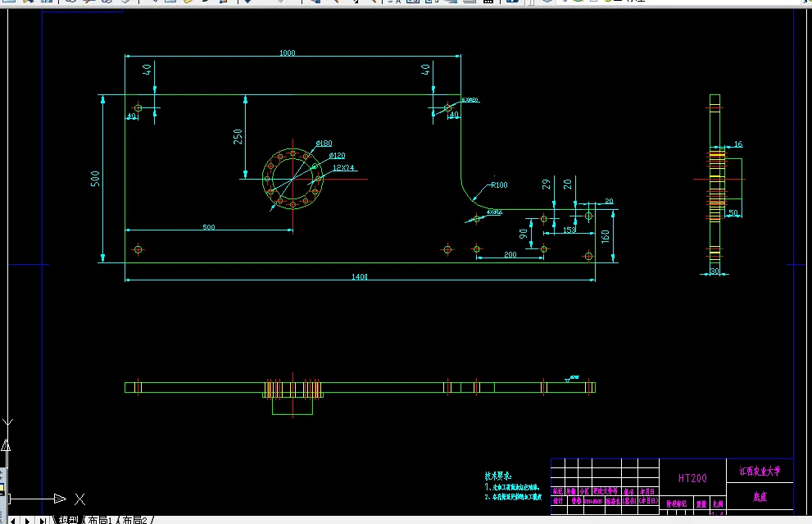Select the 1400 bottom length dimension
This screenshot has width=812, height=524.
(360, 277)
